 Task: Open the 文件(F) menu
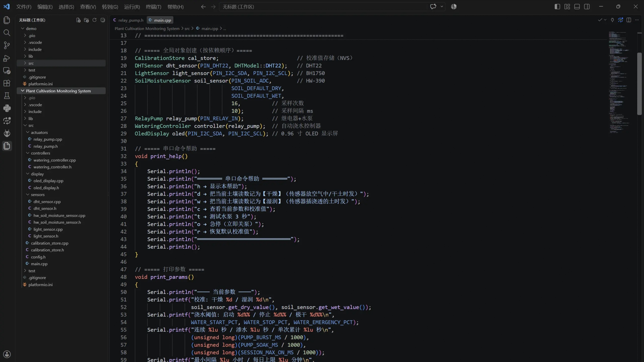click(24, 7)
